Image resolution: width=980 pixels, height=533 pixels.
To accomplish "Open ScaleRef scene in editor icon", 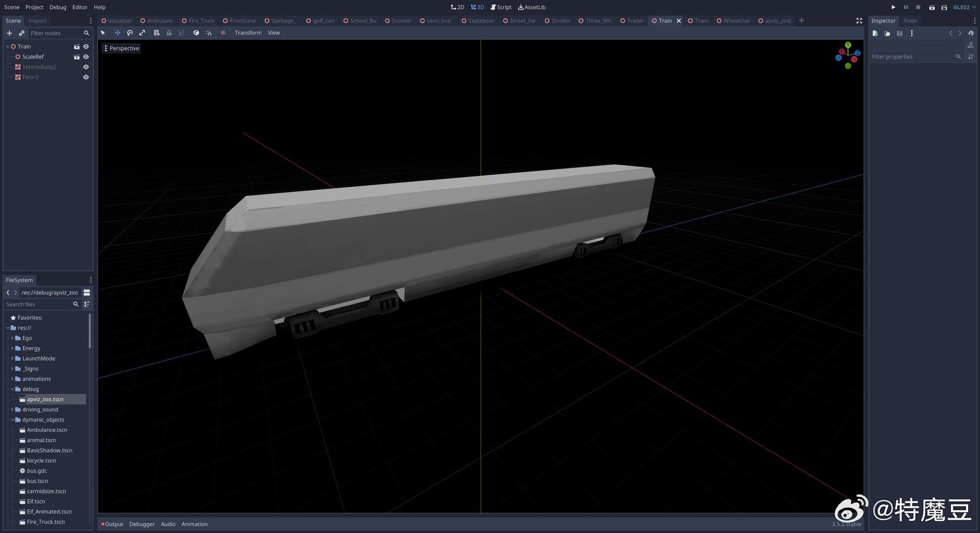I will click(76, 57).
